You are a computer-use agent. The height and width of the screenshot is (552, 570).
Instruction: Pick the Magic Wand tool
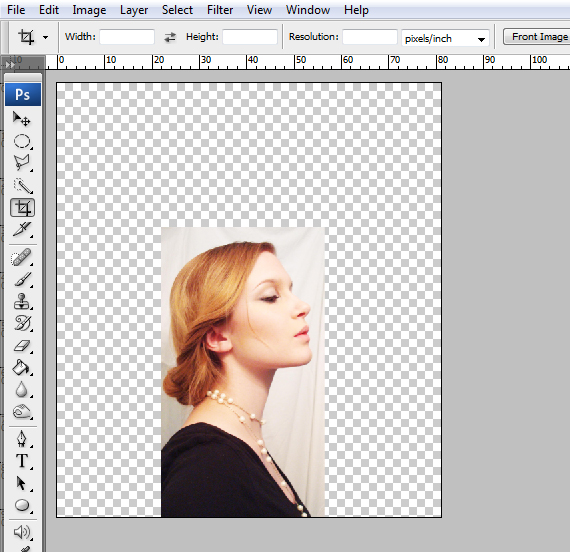pos(22,185)
